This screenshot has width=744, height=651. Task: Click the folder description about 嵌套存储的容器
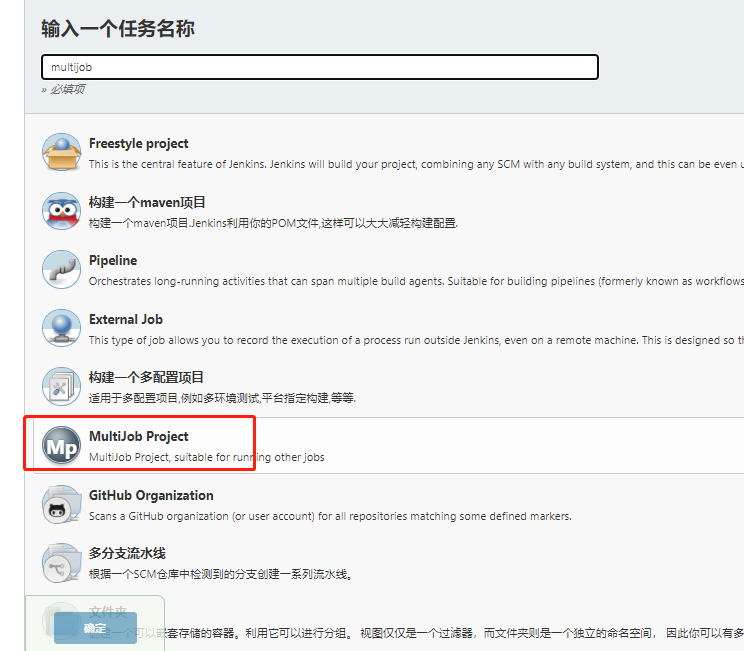tap(416, 633)
